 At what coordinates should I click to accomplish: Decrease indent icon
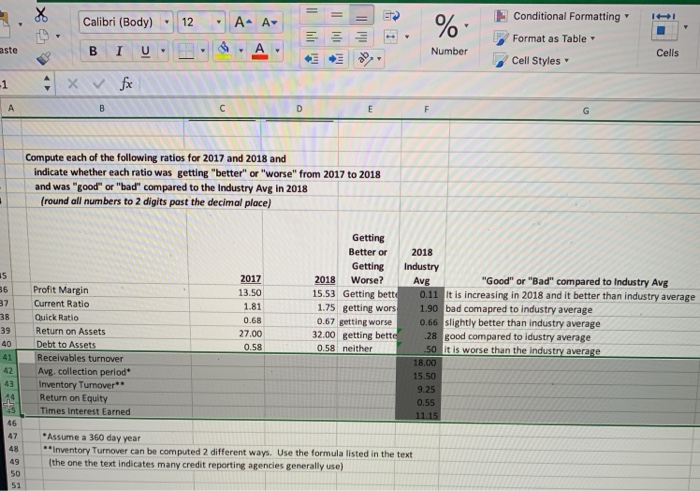[x=311, y=59]
